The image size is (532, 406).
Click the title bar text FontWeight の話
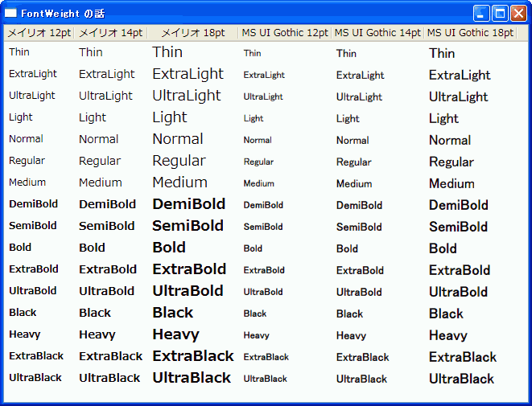(63, 14)
